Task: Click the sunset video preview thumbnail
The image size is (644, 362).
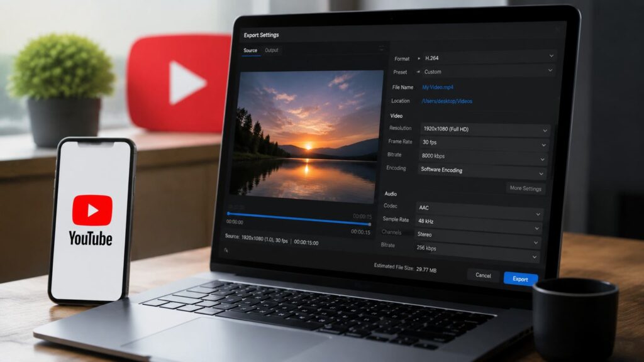Action: pyautogui.click(x=306, y=136)
